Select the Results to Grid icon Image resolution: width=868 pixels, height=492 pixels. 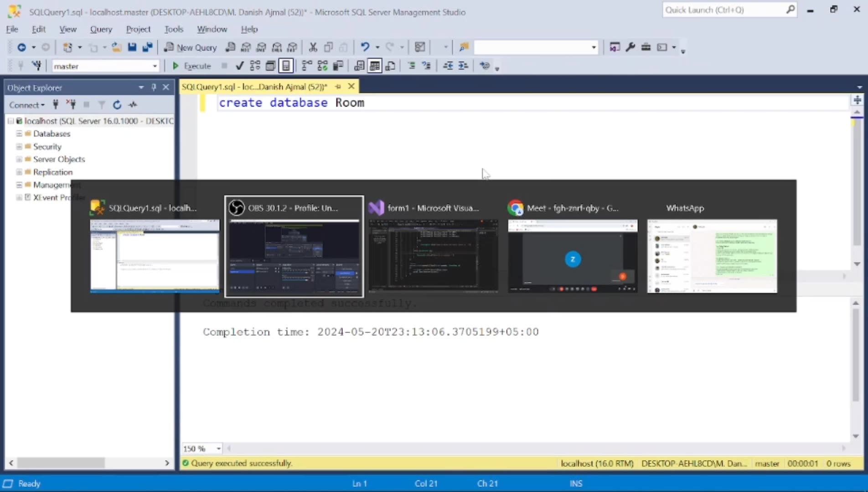point(375,66)
